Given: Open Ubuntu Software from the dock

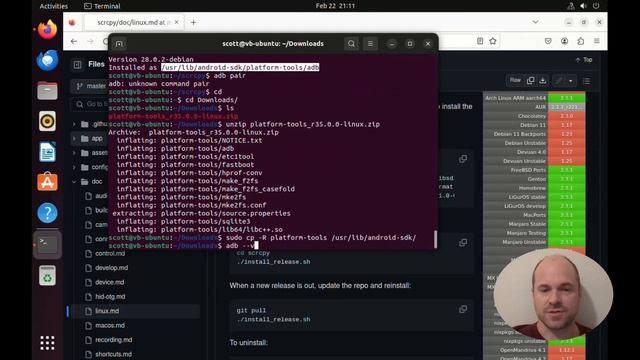Looking at the screenshot, I should (47, 182).
